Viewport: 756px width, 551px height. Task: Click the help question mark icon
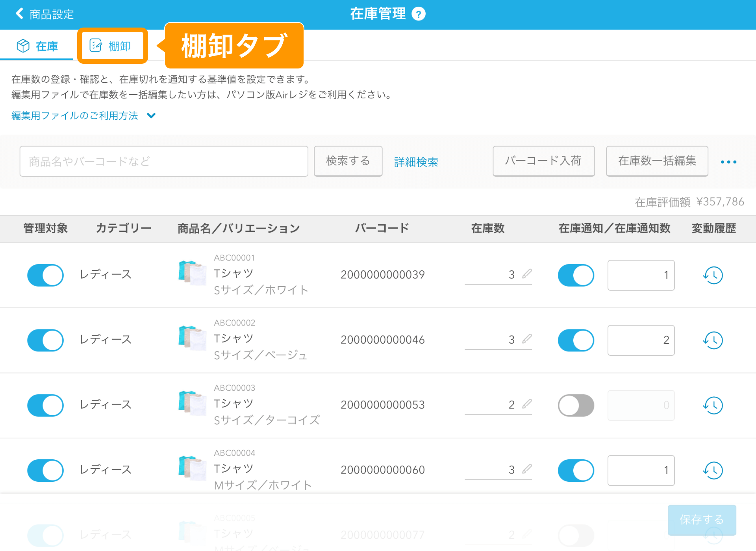418,14
